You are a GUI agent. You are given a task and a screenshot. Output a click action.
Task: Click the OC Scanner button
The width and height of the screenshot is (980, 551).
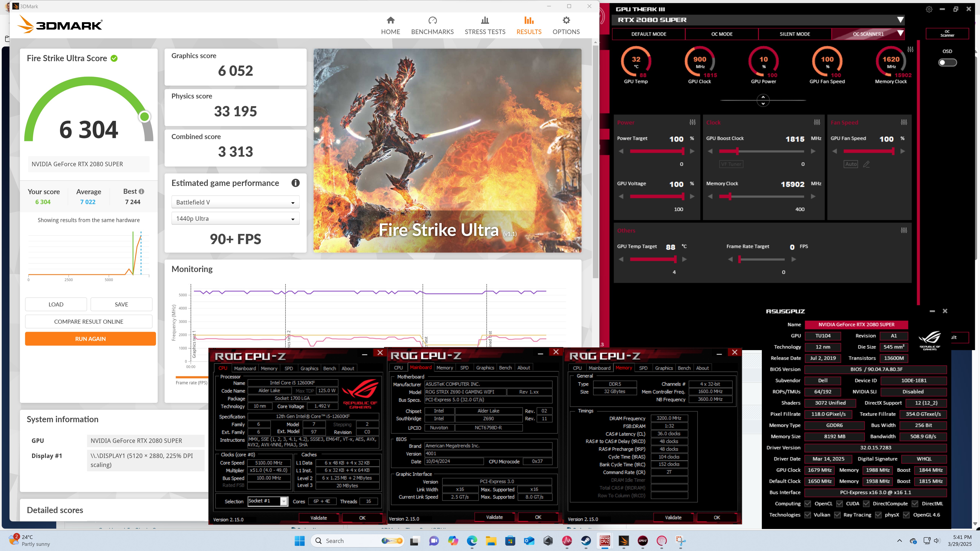click(947, 34)
